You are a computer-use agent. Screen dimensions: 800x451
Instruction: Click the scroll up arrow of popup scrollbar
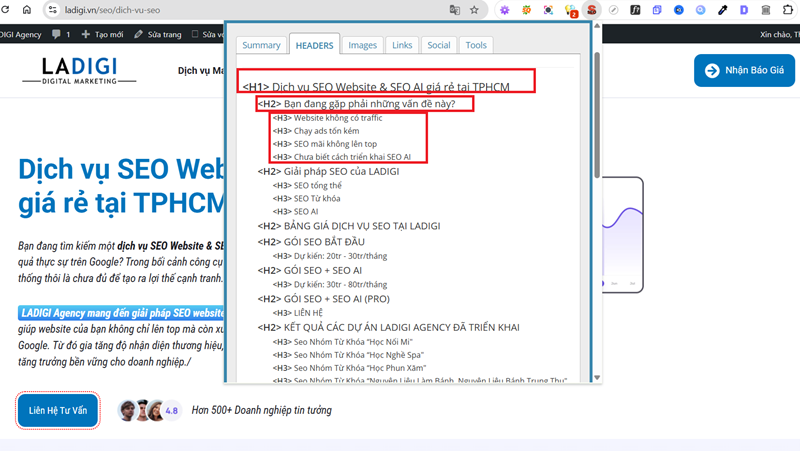click(x=597, y=27)
